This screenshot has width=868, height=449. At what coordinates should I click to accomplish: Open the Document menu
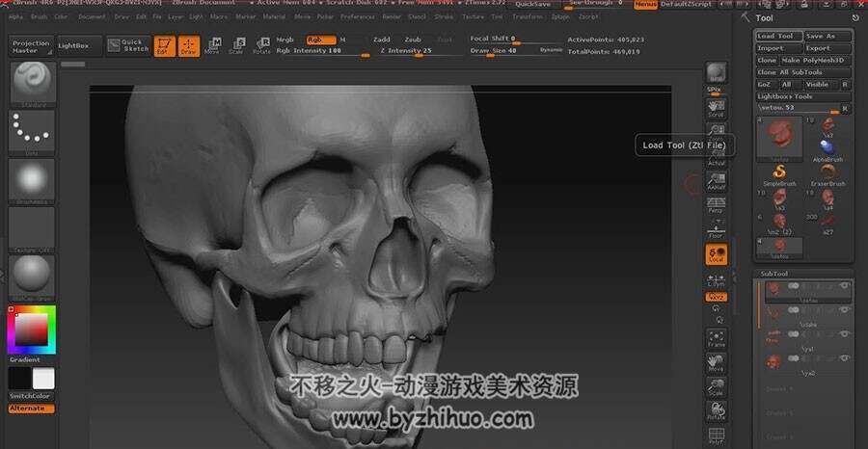coord(92,17)
